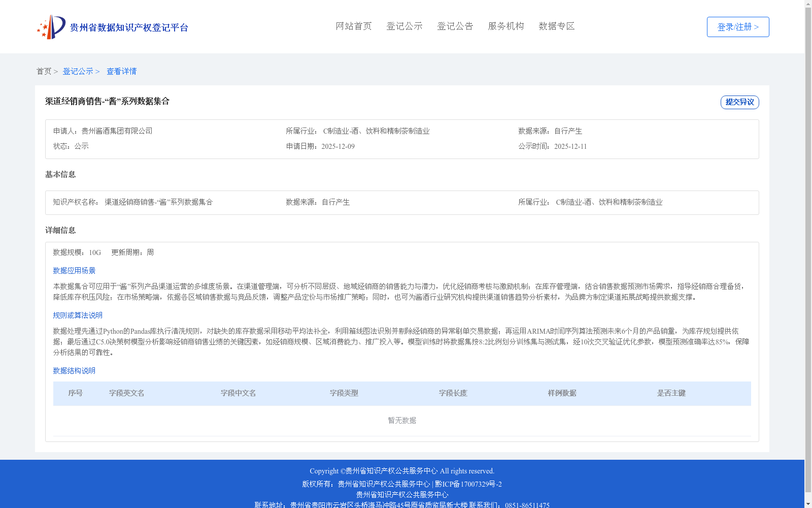Click the platform logo icon

coord(51,27)
